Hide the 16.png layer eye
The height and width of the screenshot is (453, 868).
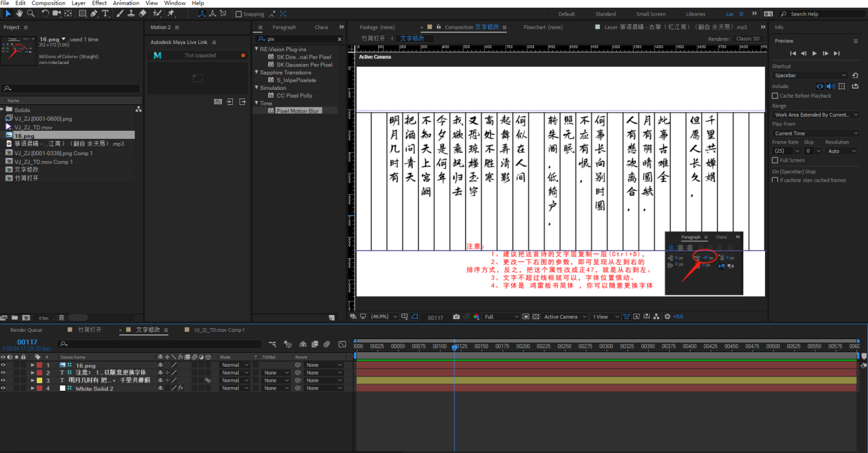coord(4,365)
